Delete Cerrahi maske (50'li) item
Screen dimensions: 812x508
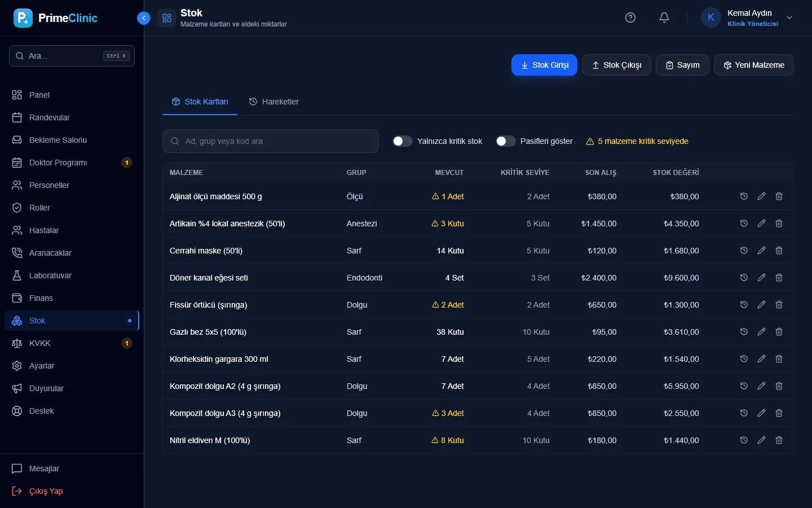point(779,251)
